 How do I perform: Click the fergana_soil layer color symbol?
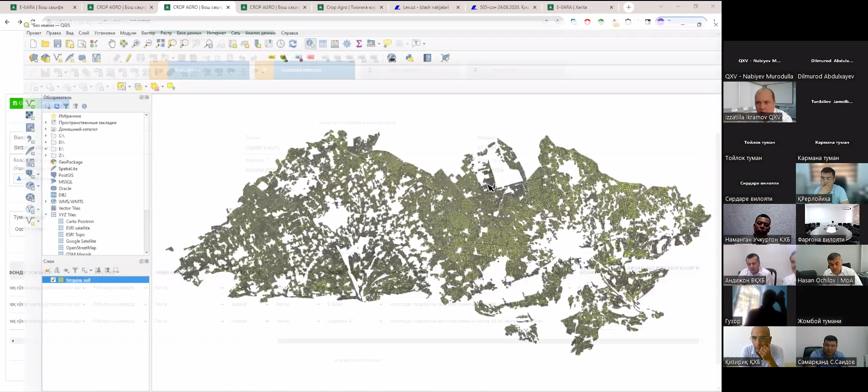pos(61,280)
